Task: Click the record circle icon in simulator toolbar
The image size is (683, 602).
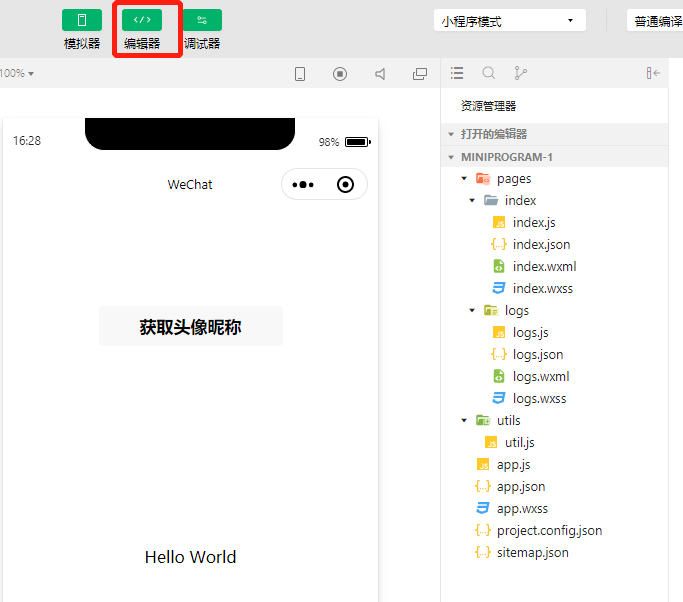Action: 340,74
